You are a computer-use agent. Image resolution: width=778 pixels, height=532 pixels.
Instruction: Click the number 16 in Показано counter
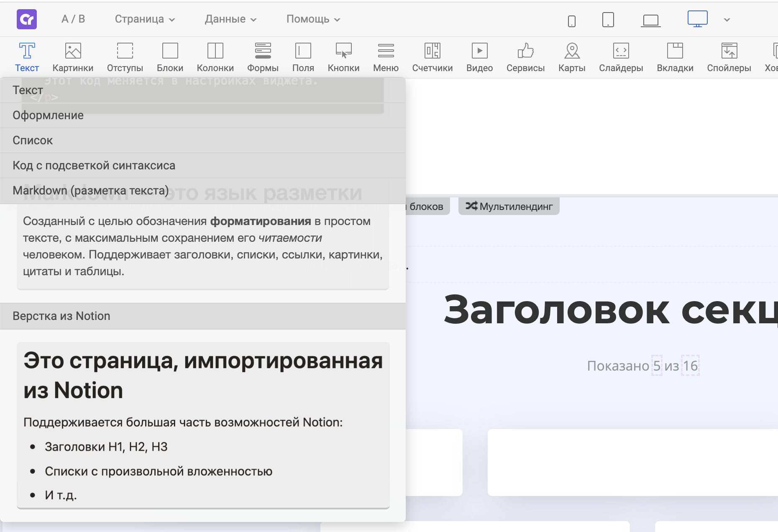coord(691,366)
